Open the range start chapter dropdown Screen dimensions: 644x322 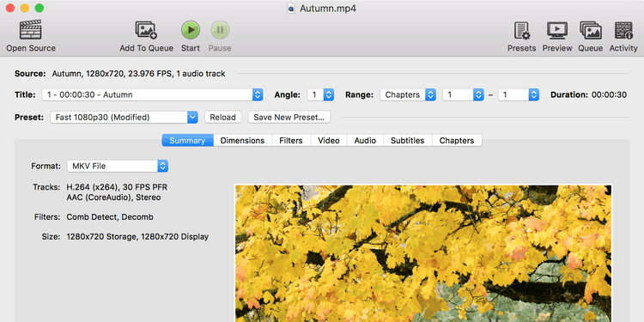click(x=463, y=94)
